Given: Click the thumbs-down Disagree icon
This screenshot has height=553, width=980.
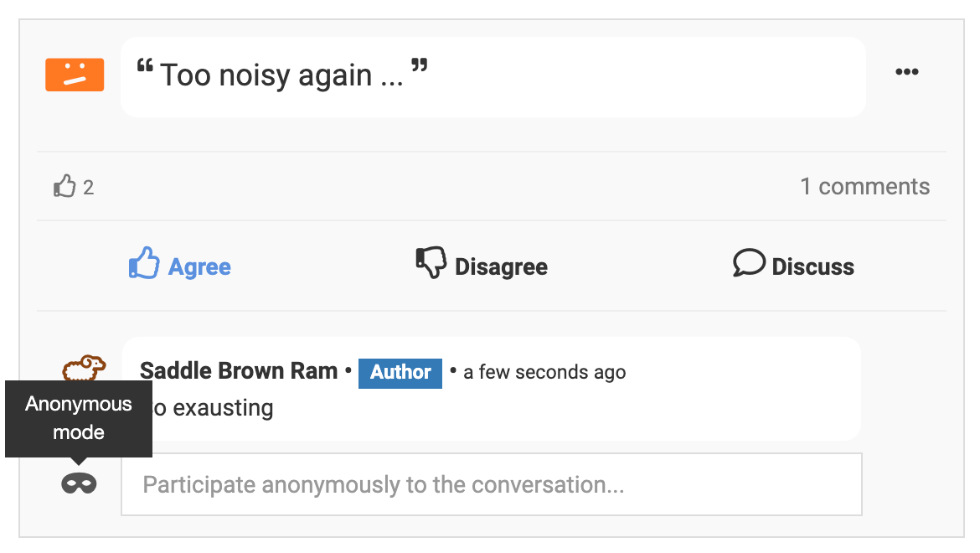Looking at the screenshot, I should (431, 263).
